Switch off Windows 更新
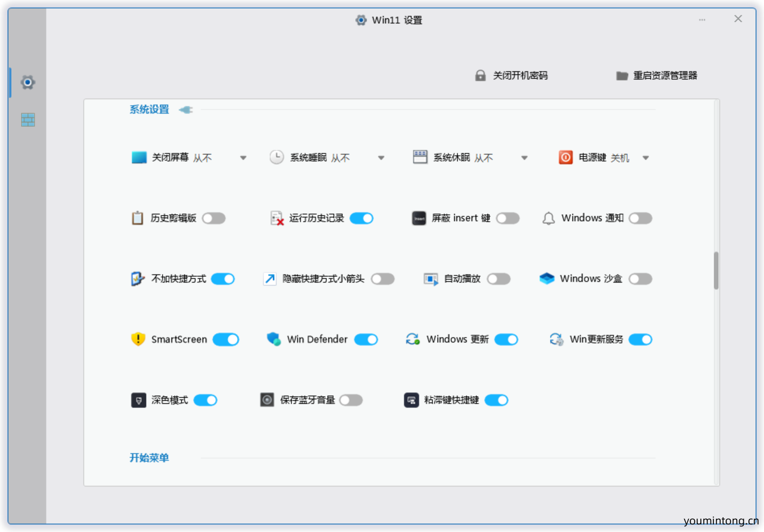 pos(506,340)
